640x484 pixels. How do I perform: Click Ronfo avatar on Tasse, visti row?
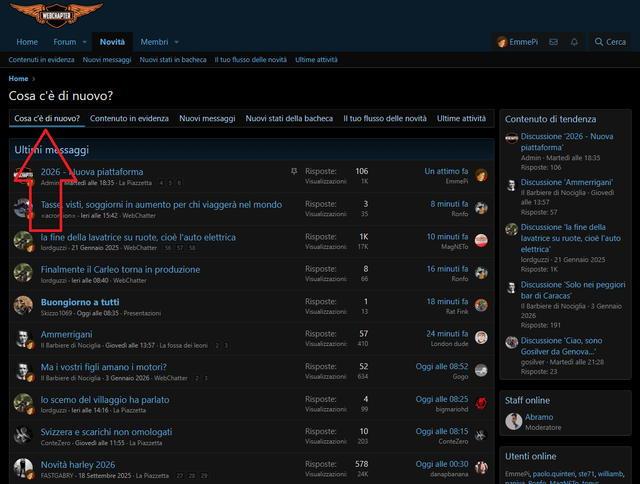tap(481, 208)
